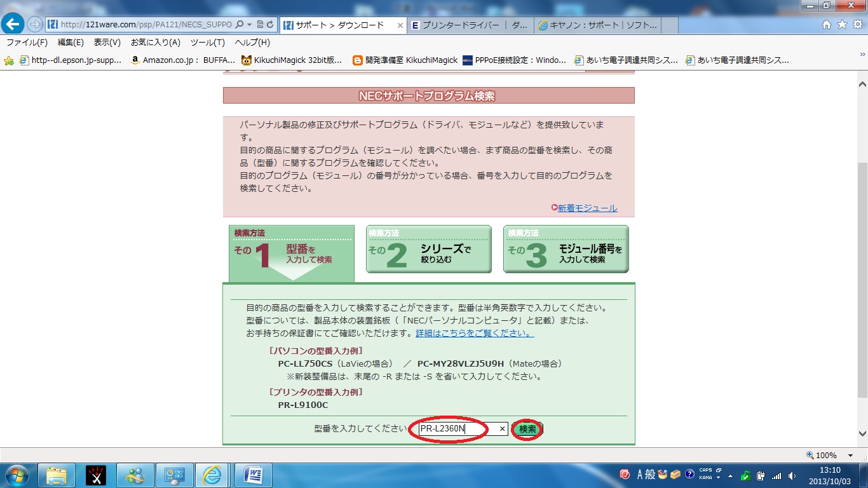
Task: Open the black scissors app in taskbar
Action: [96, 475]
